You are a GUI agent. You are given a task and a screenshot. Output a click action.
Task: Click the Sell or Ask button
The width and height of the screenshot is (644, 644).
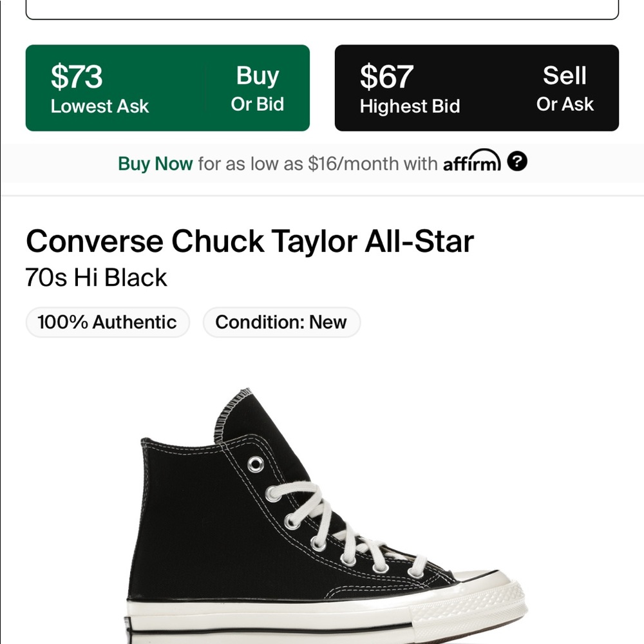[565, 88]
